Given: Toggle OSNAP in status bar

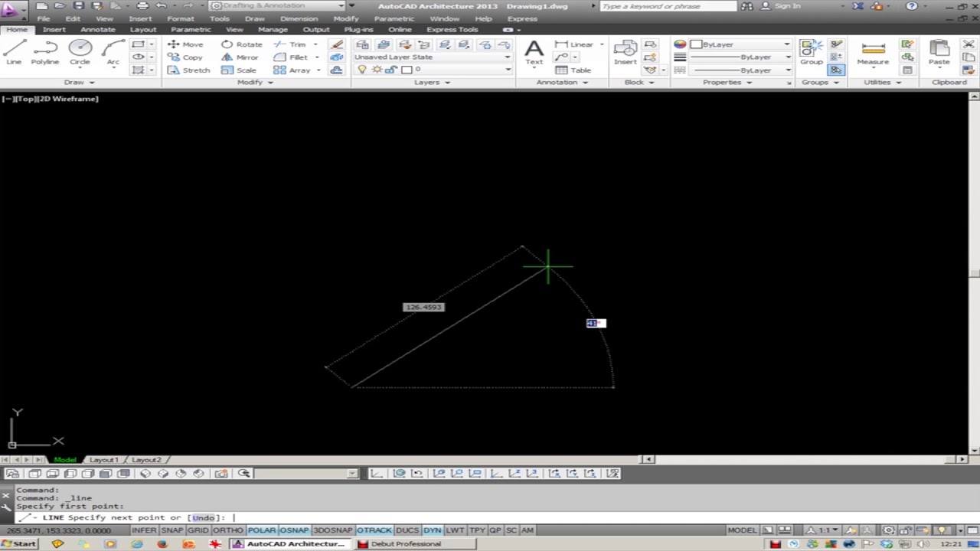Looking at the screenshot, I should coord(295,530).
